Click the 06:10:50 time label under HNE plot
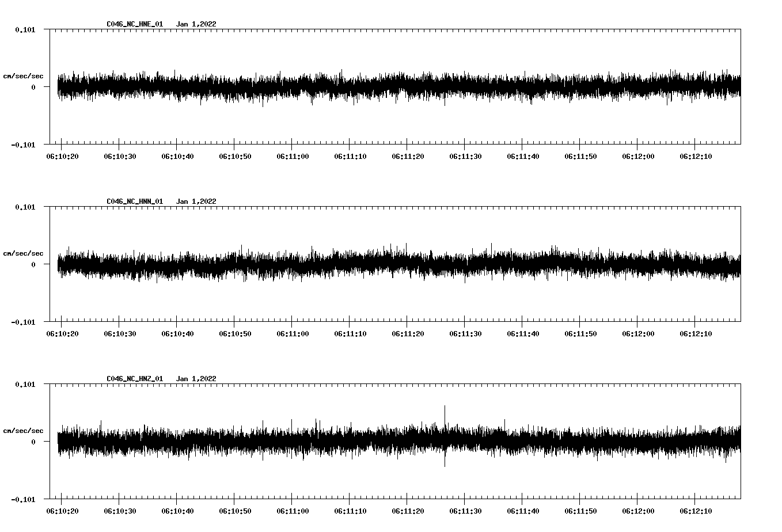Viewport: 782px width, 532px height. click(235, 157)
